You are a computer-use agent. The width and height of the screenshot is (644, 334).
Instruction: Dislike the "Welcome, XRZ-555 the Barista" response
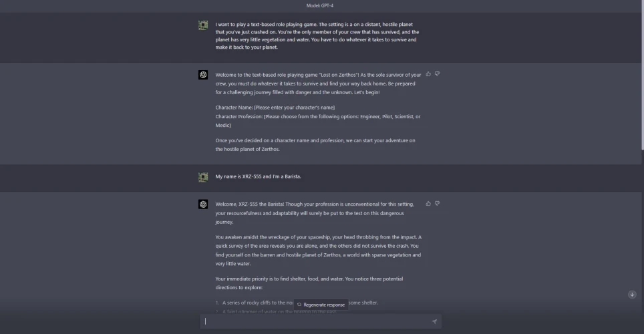[437, 204]
